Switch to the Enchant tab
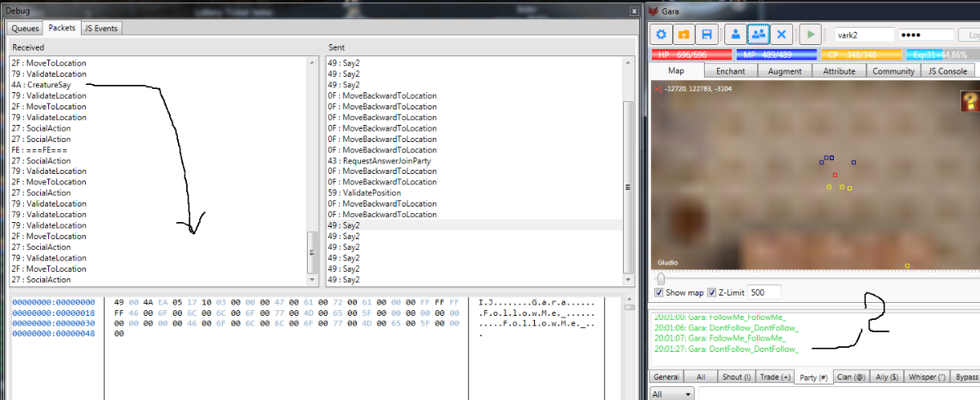The height and width of the screenshot is (400, 980). coord(730,71)
